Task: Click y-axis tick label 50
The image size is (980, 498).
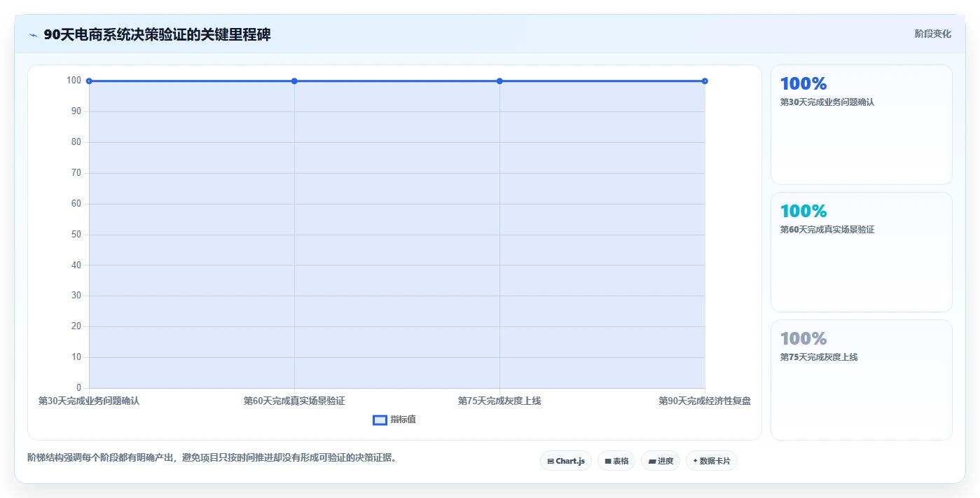Action: (x=76, y=235)
